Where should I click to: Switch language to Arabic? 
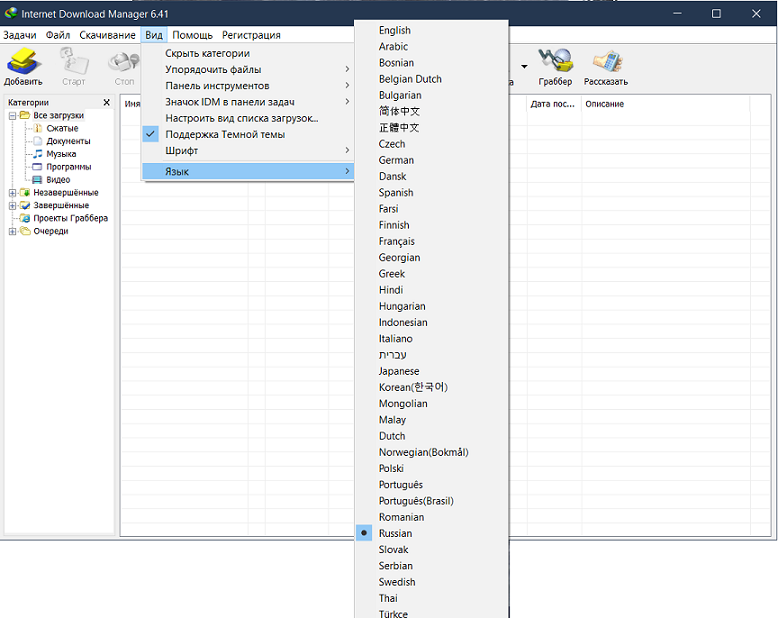tap(432, 47)
